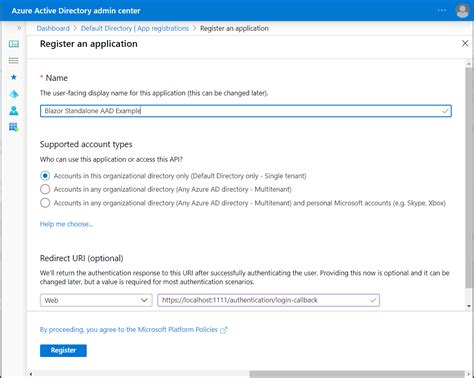The height and width of the screenshot is (378, 474).
Task: Click the Azure Active Directory admin center title
Action: tap(76, 11)
